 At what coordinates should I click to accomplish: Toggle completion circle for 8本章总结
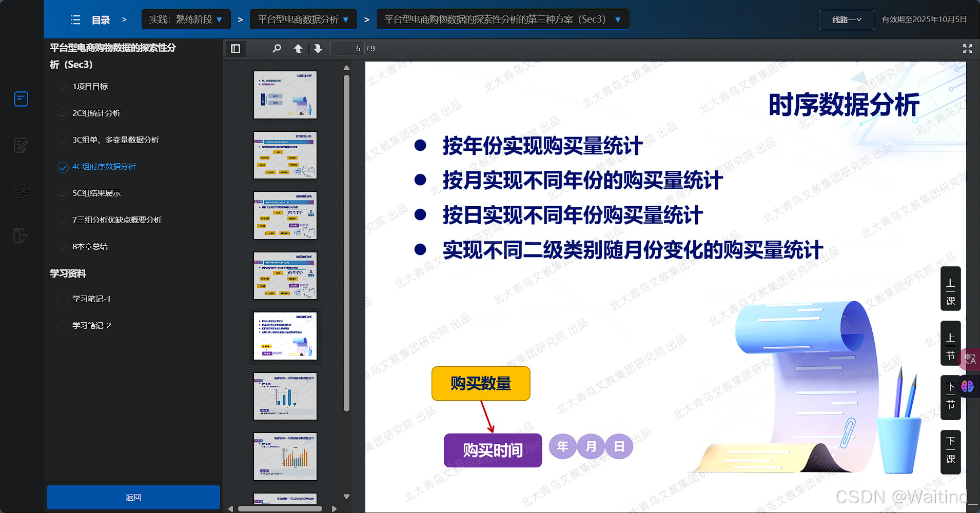tap(63, 247)
